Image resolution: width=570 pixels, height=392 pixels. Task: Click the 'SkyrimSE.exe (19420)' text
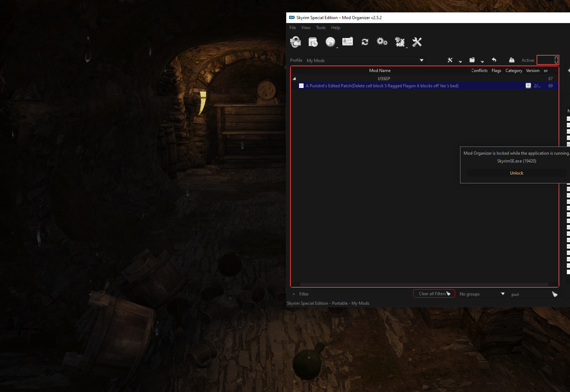pyautogui.click(x=516, y=161)
